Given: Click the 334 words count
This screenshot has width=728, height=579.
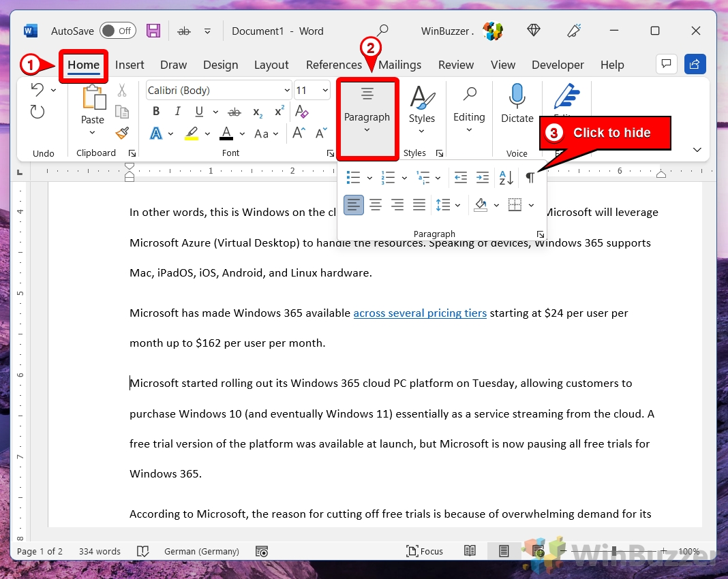Looking at the screenshot, I should click(100, 551).
